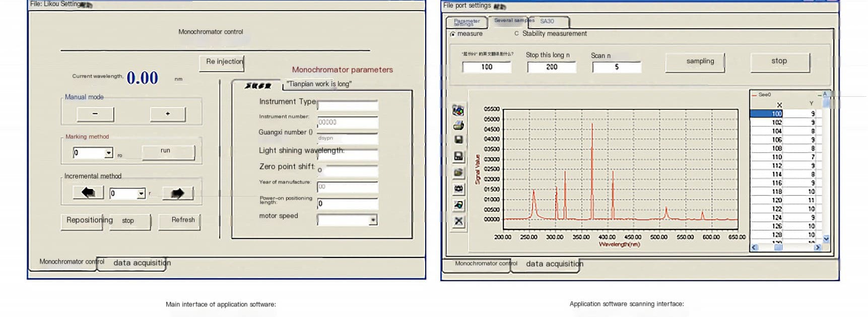Click the Refresh button
The height and width of the screenshot is (317, 868).
point(182,220)
